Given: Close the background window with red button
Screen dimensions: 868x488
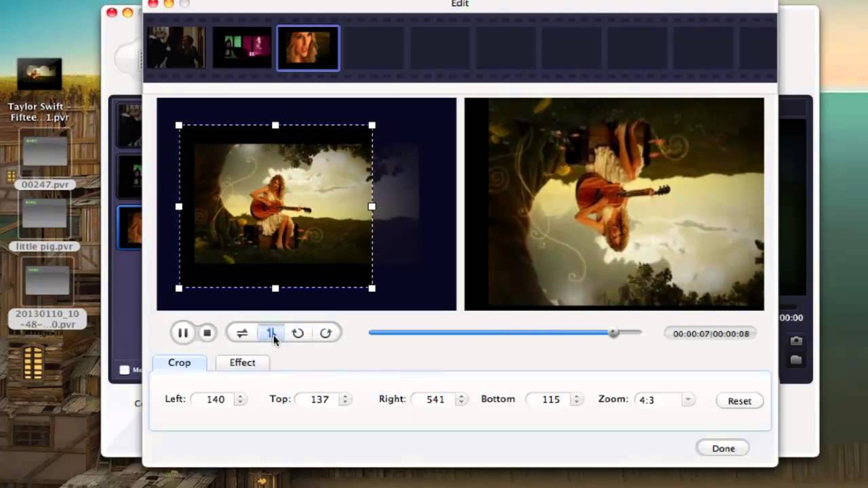Looking at the screenshot, I should pyautogui.click(x=112, y=12).
